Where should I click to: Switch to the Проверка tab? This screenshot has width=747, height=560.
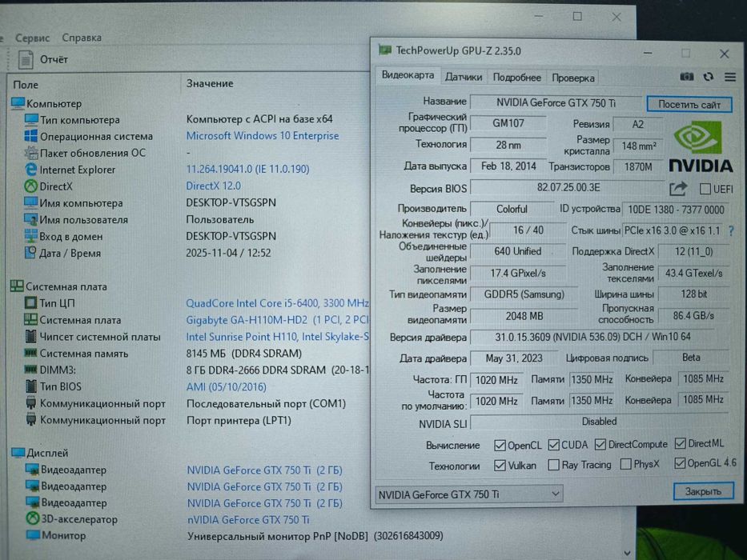(573, 78)
